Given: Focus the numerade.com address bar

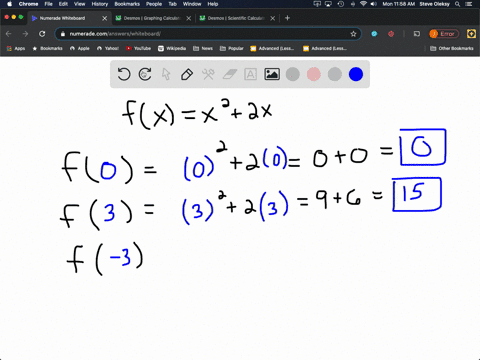Looking at the screenshot, I should coord(207,34).
